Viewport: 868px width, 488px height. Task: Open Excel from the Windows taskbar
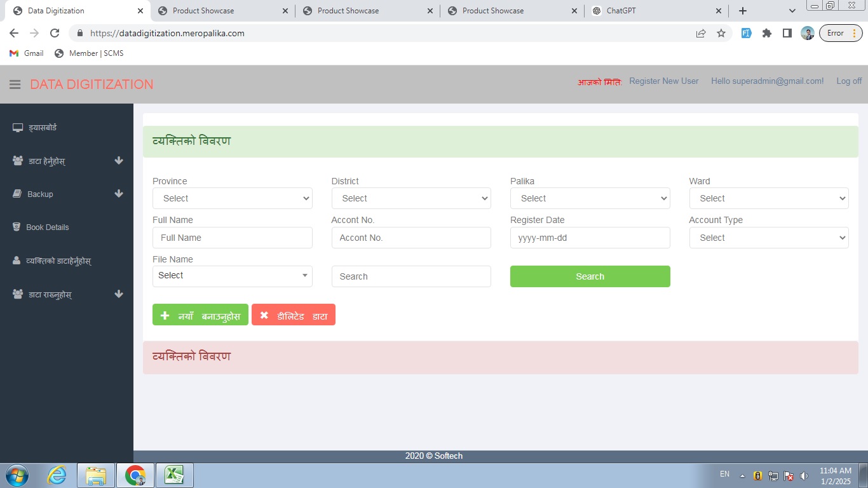175,475
